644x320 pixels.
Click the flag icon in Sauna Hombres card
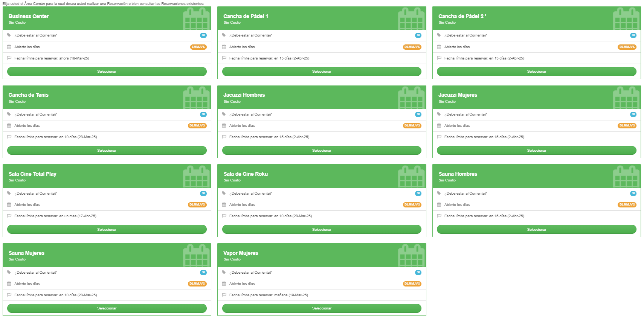439,216
